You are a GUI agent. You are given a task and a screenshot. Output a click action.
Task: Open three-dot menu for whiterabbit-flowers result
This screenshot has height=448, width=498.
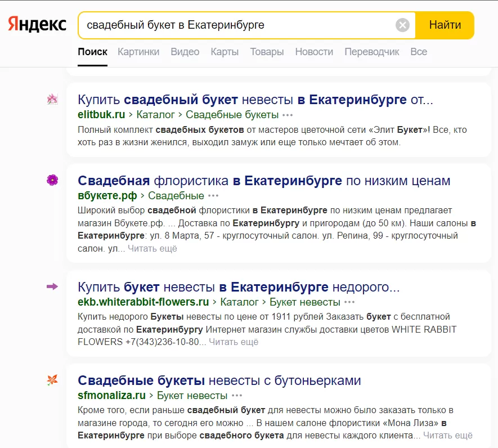tap(349, 302)
